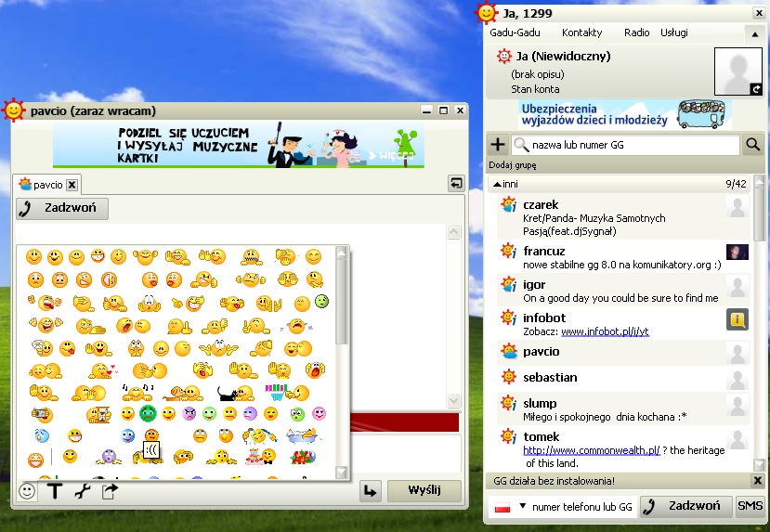The height and width of the screenshot is (532, 770).
Task: Open chat settings wrench icon
Action: (82, 491)
